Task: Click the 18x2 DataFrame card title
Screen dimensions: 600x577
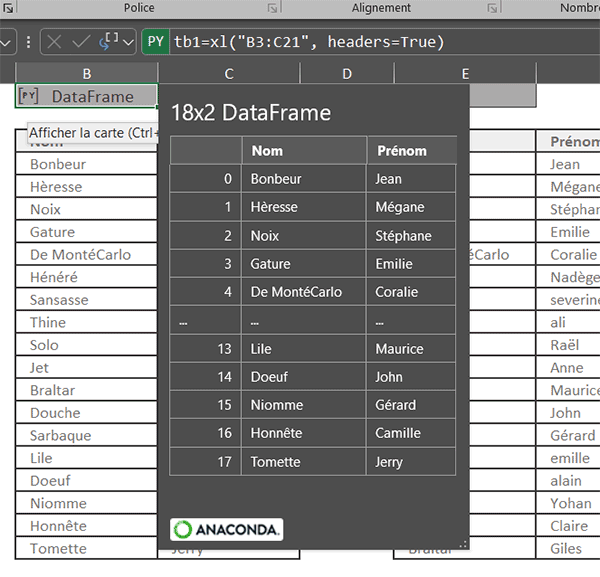Action: tap(251, 113)
